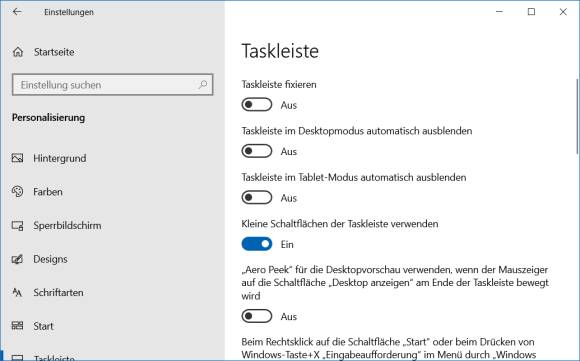The width and height of the screenshot is (580, 361).
Task: Click the Sperrbildschirm monitor icon
Action: tap(17, 225)
